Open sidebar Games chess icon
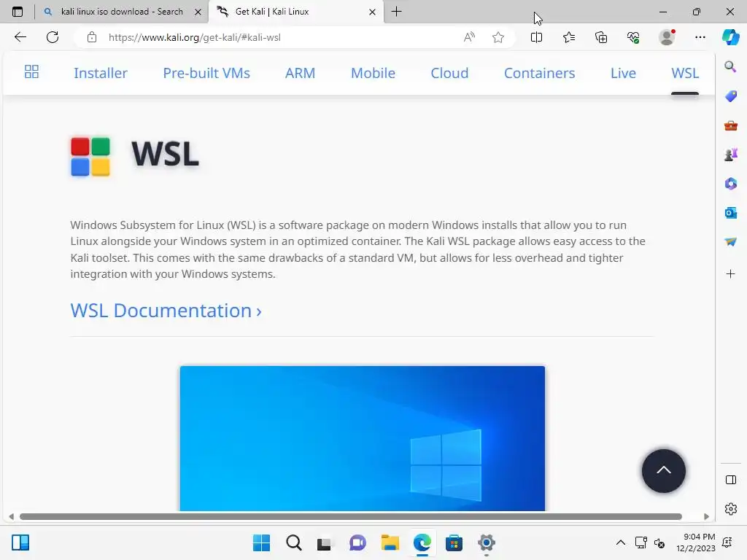 point(730,155)
